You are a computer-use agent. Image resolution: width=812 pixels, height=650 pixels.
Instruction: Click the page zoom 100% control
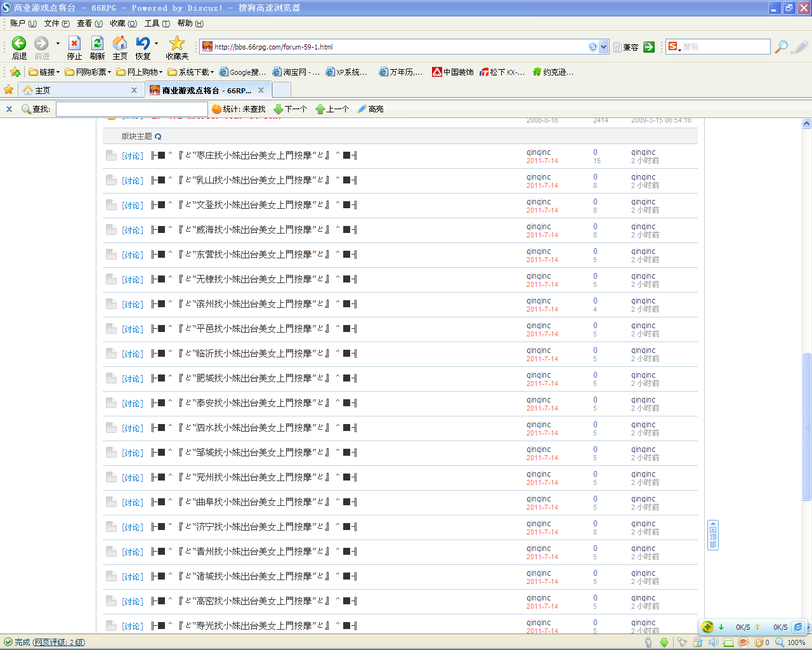coord(790,642)
